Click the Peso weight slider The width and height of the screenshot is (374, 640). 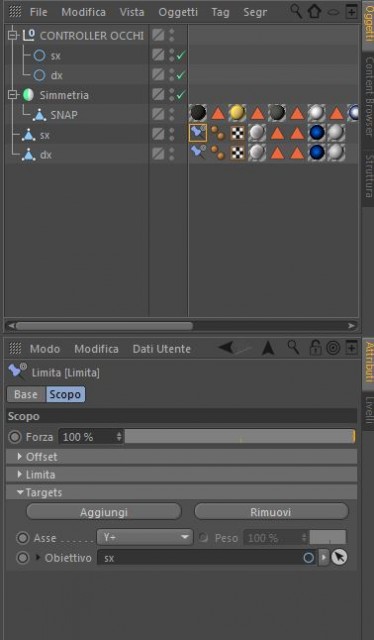click(x=327, y=538)
